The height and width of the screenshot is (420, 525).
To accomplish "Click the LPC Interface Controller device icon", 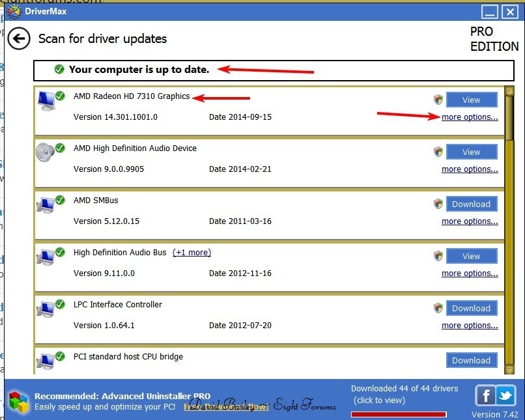I will pos(46,309).
